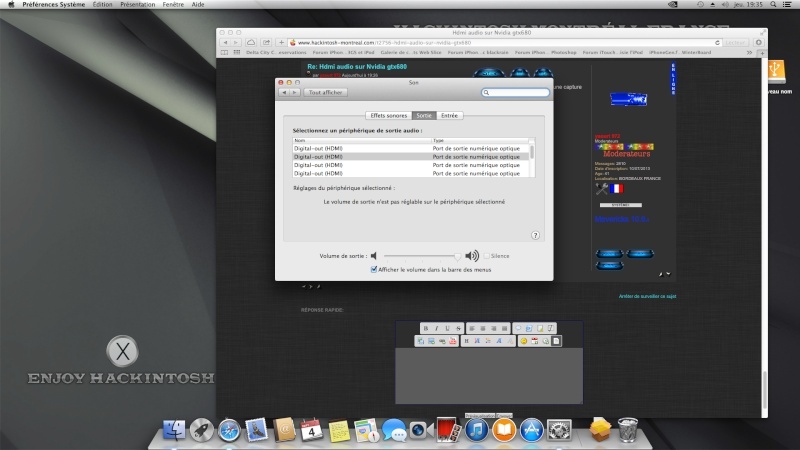The width and height of the screenshot is (800, 450).
Task: Open Calendar icon in Dock
Action: pos(311,430)
